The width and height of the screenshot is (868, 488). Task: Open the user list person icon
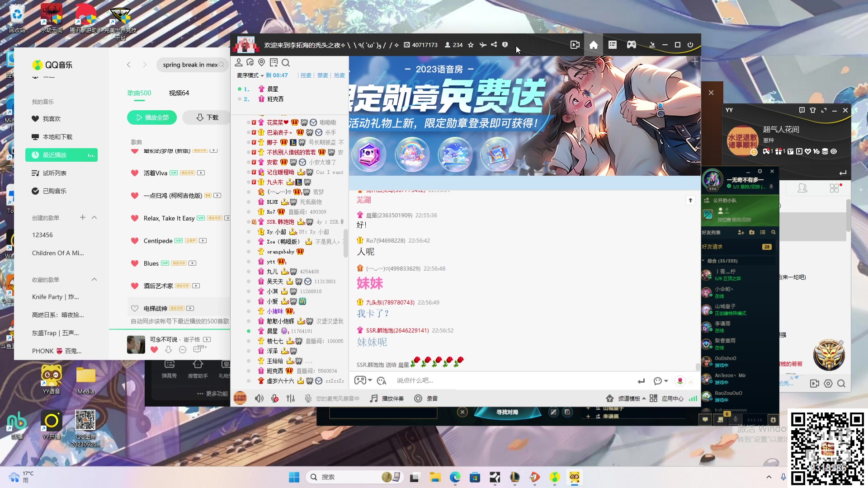[x=239, y=62]
